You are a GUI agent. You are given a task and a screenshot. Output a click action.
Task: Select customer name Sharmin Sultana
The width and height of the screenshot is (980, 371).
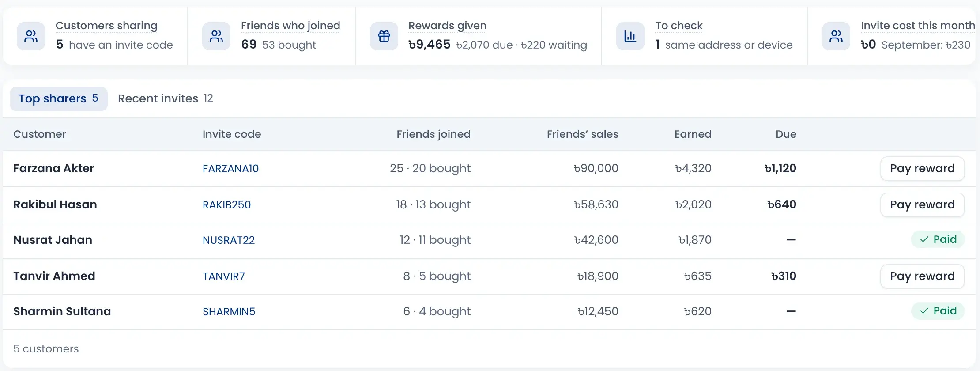[62, 311]
